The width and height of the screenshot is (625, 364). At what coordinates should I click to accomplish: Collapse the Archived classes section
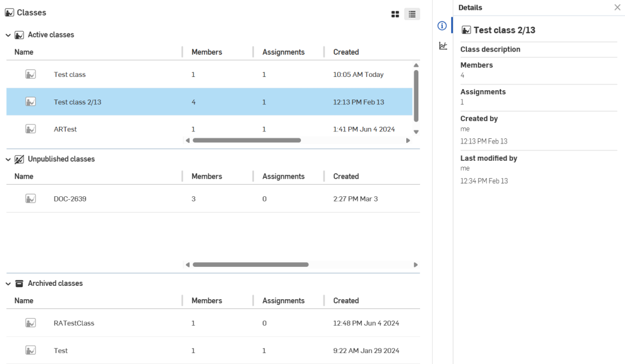click(x=8, y=284)
